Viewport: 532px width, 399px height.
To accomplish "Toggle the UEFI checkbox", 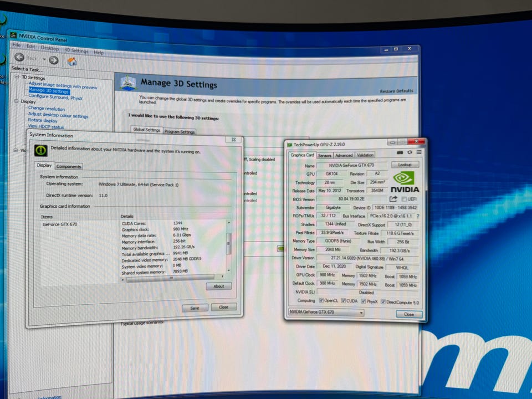I will 404,199.
